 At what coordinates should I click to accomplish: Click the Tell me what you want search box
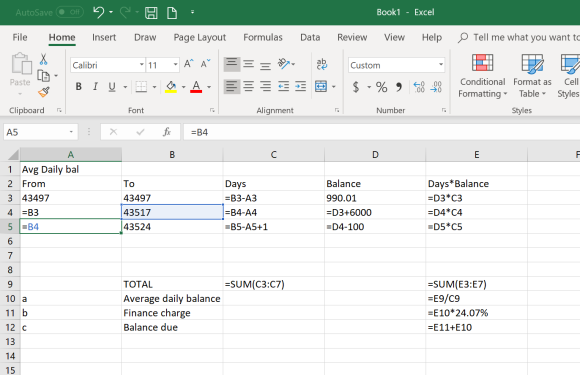518,37
